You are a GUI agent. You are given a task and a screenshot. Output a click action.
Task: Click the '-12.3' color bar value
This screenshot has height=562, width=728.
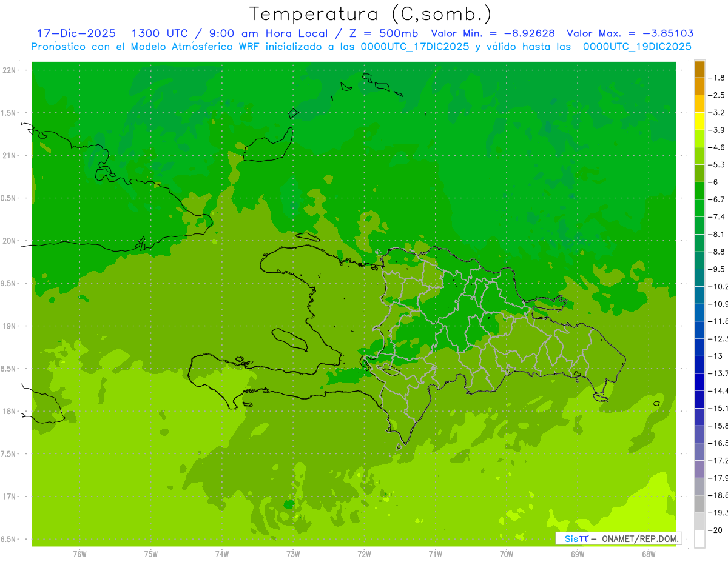tap(718, 338)
